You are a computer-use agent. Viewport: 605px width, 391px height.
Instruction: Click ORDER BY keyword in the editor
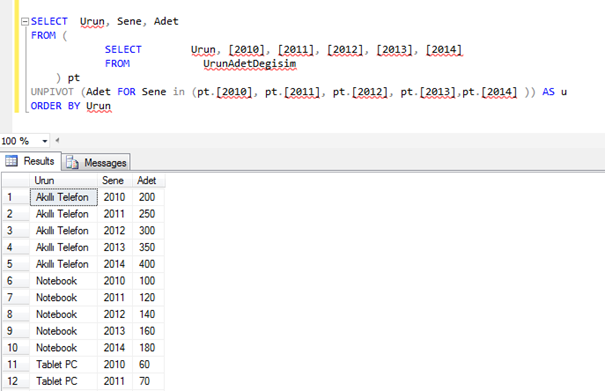[55, 106]
